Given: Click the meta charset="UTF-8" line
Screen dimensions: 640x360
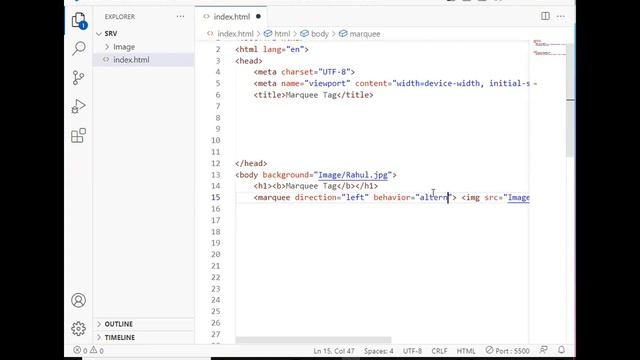Looking at the screenshot, I should point(304,72).
